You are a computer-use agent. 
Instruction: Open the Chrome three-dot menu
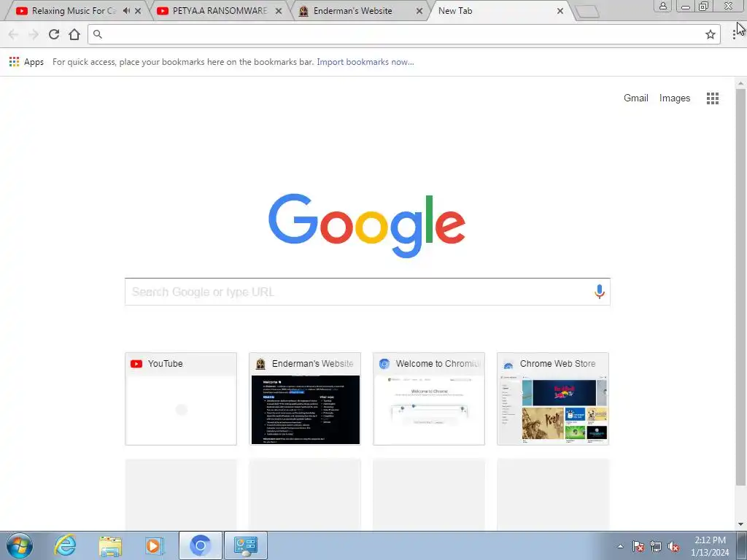coord(734,34)
